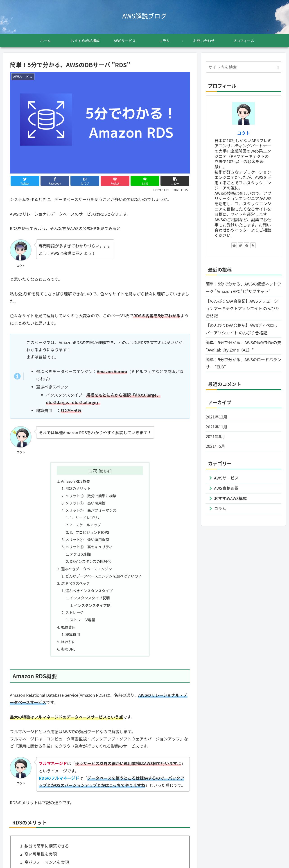This screenshot has height=868, width=289.
Task: Click the コウト avatar image in the profile
Action: tap(244, 113)
